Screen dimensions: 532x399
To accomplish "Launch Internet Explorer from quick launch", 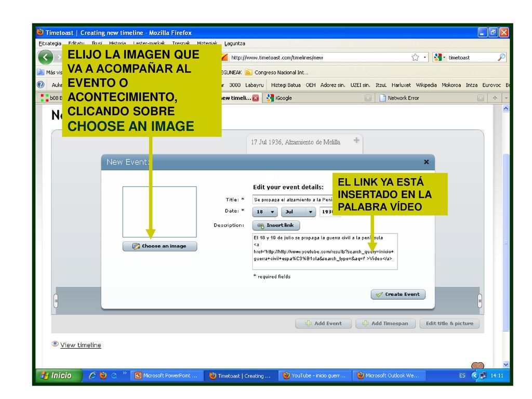I will [92, 375].
